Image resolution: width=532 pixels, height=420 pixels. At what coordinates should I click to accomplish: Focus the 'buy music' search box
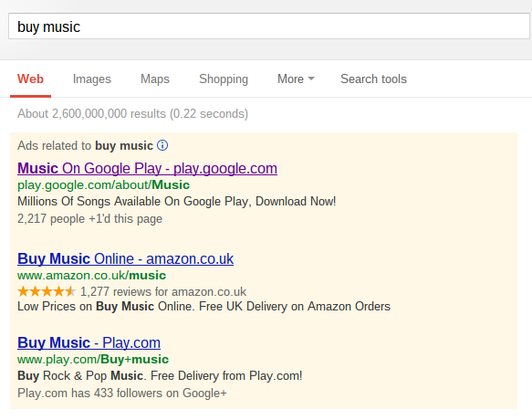(x=268, y=26)
